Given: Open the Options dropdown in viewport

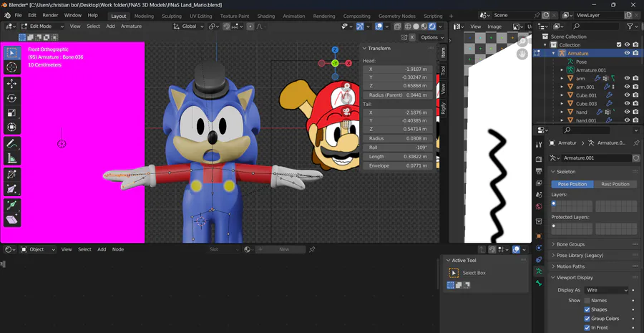Looking at the screenshot, I should pyautogui.click(x=432, y=37).
